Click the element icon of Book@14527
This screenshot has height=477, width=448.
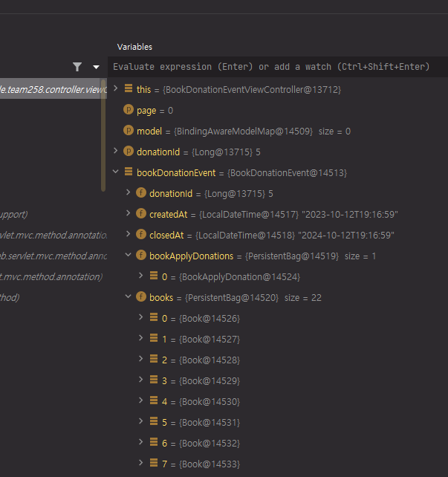[154, 338]
